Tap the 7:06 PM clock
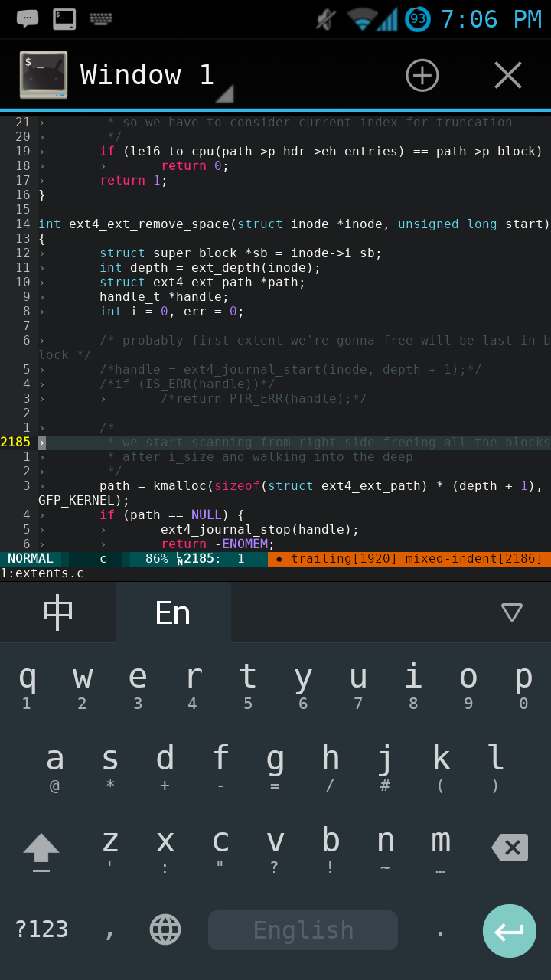Viewport: 551px width, 980px height. coord(491,19)
